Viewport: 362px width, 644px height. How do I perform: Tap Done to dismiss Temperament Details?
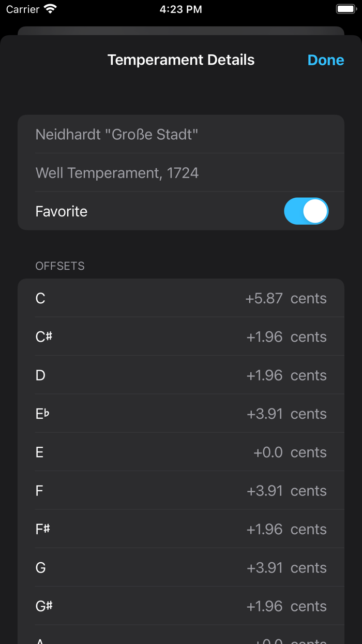(326, 60)
